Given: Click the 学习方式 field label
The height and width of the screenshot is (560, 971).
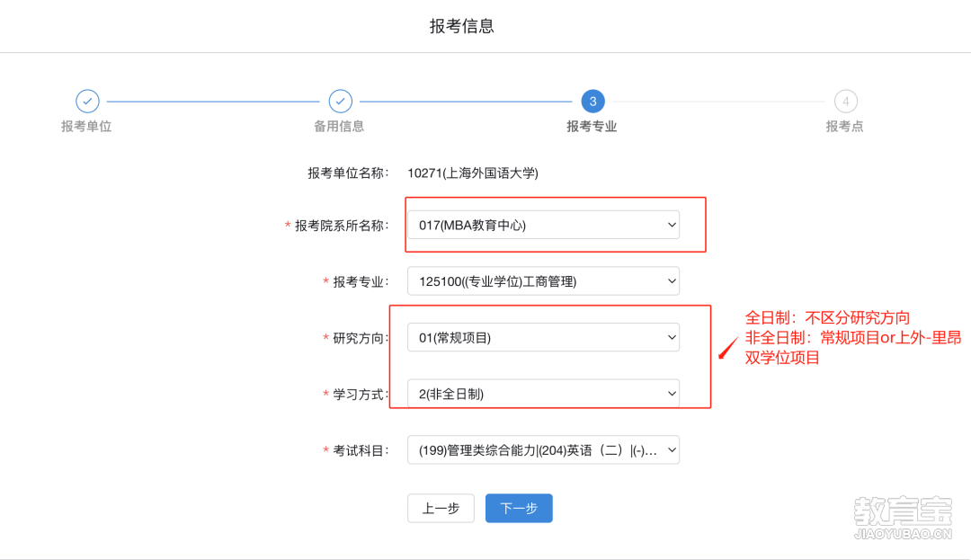Looking at the screenshot, I should pos(361,395).
